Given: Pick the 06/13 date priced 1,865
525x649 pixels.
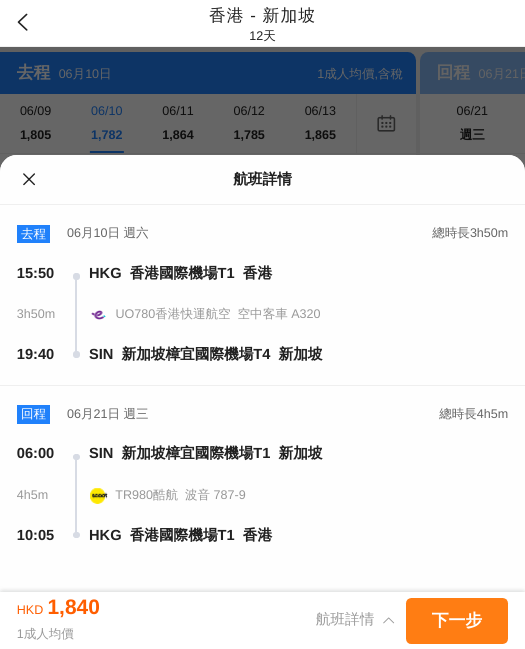Looking at the screenshot, I should click(x=320, y=123).
